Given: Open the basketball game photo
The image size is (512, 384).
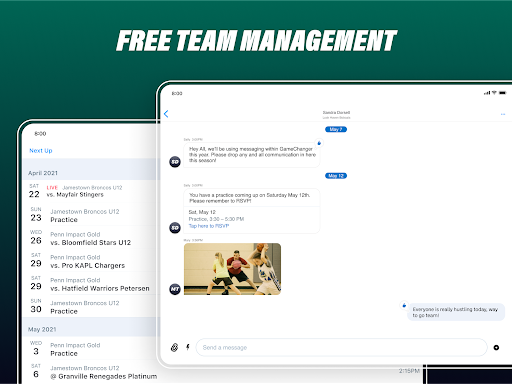Looking at the screenshot, I should coord(232,269).
